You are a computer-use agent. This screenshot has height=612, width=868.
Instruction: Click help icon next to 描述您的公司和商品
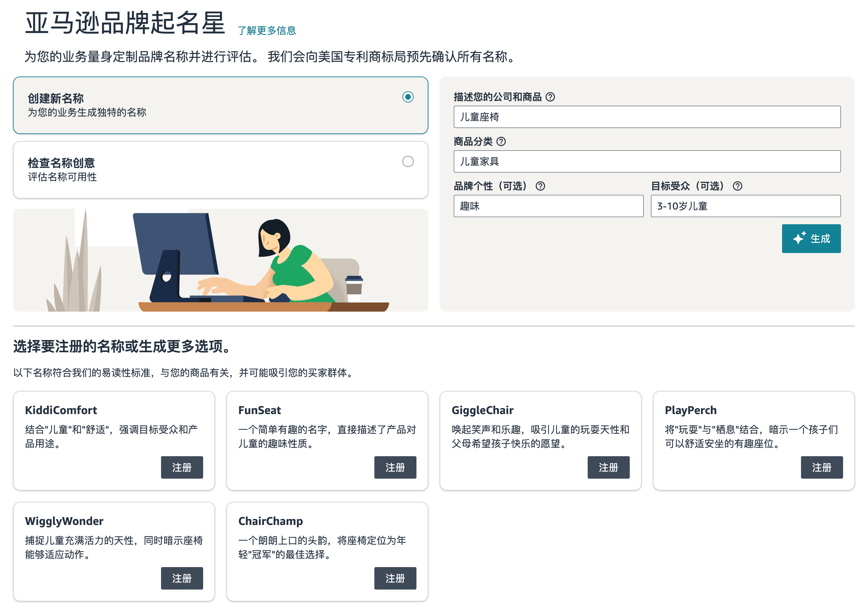pyautogui.click(x=550, y=97)
